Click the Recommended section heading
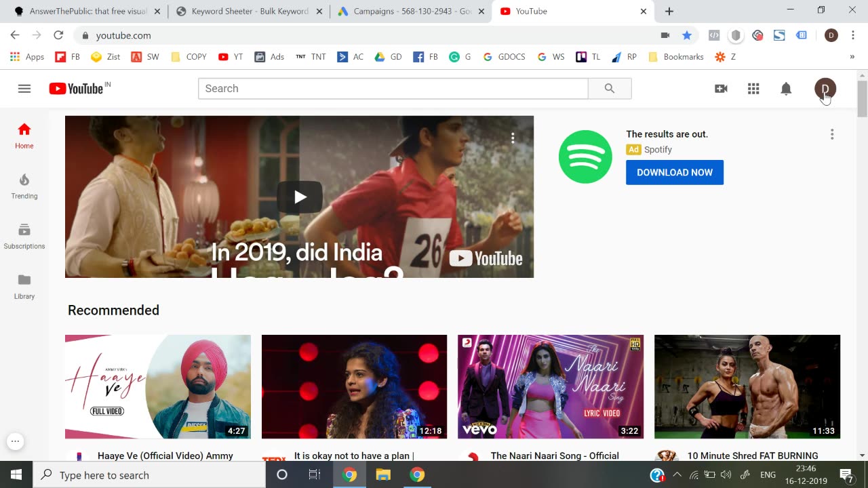Image resolution: width=868 pixels, height=488 pixels. click(113, 310)
